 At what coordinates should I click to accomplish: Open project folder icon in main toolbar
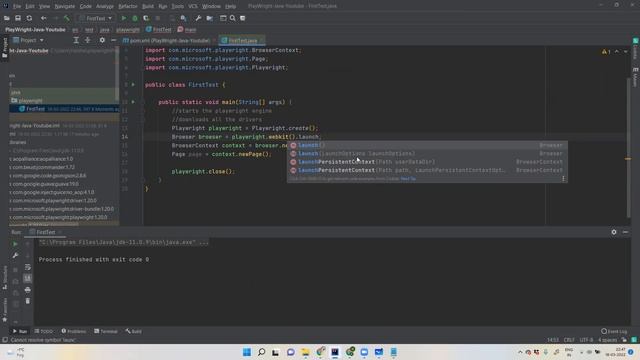7,18
